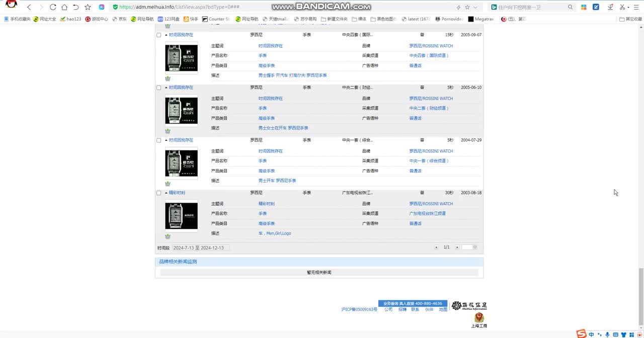
Task: Open watch thumbnail of 2004-07-29 record
Action: click(x=181, y=163)
